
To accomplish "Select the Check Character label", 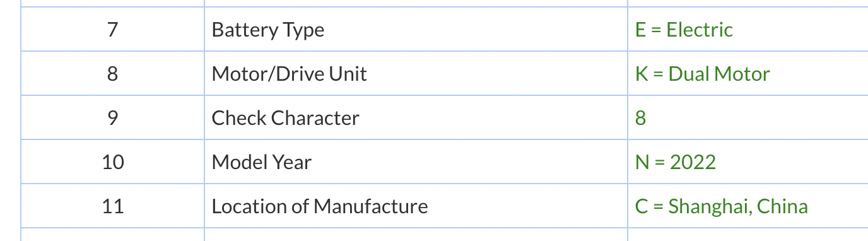I will (x=285, y=118).
